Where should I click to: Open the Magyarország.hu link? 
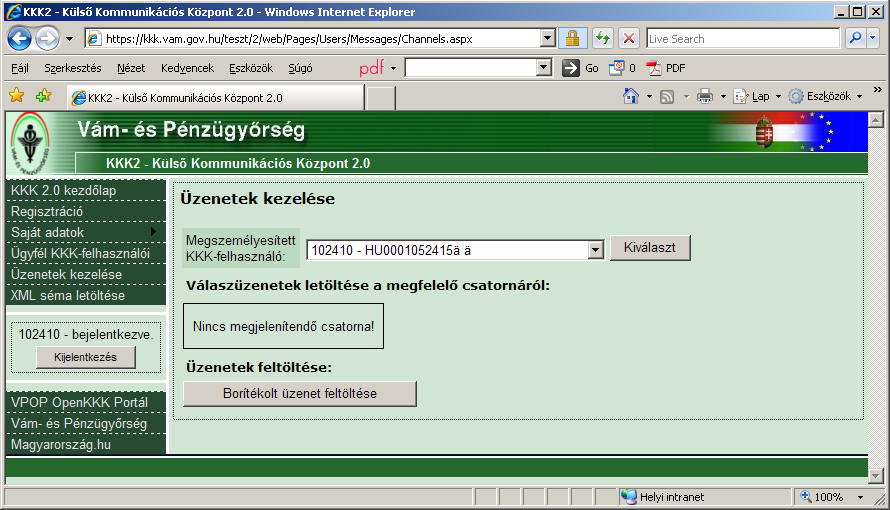86,445
